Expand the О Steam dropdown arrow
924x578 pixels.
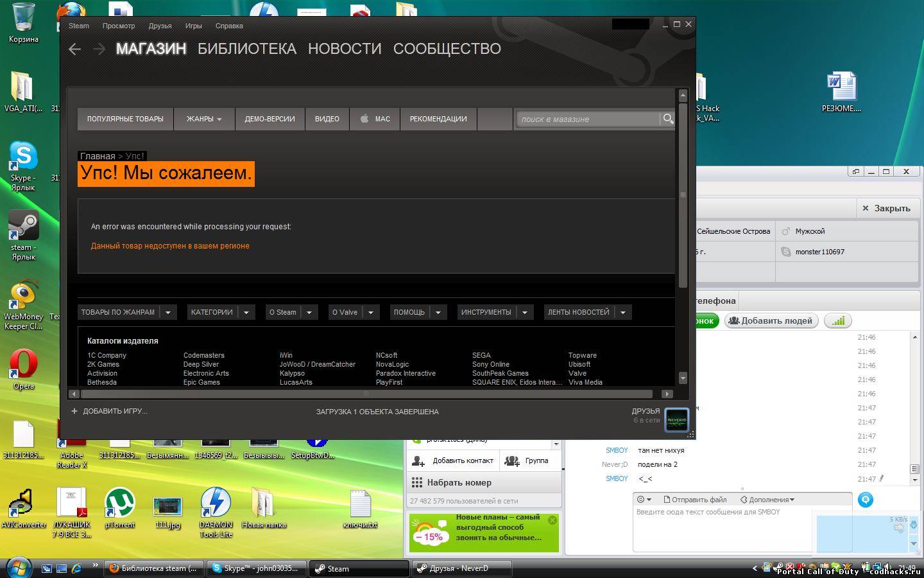pyautogui.click(x=309, y=312)
